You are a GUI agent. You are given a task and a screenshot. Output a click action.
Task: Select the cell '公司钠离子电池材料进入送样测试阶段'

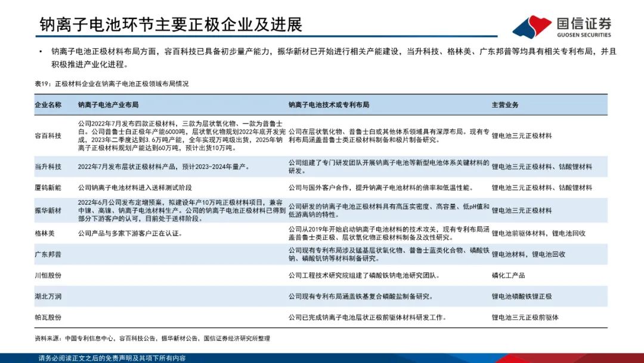(x=135, y=188)
